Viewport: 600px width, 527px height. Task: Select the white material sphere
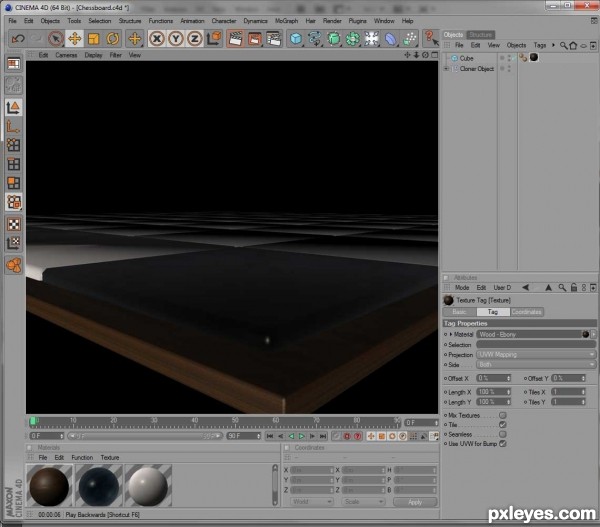pyautogui.click(x=148, y=485)
